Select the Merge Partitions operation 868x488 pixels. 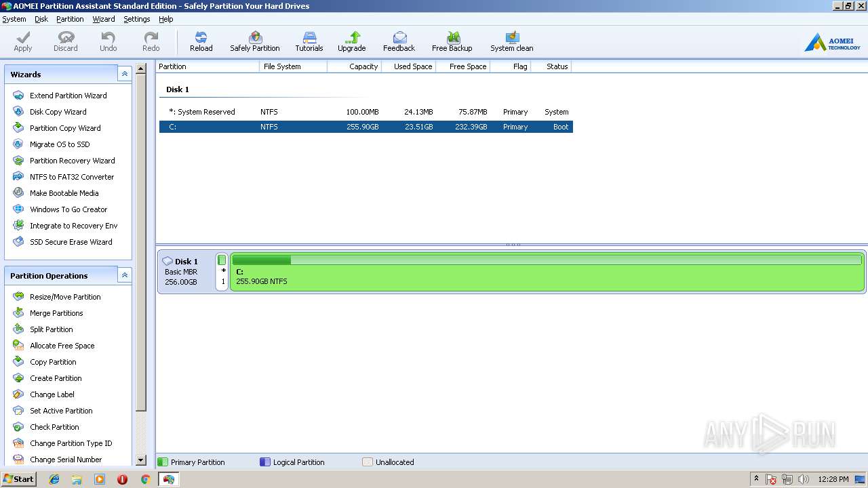56,313
